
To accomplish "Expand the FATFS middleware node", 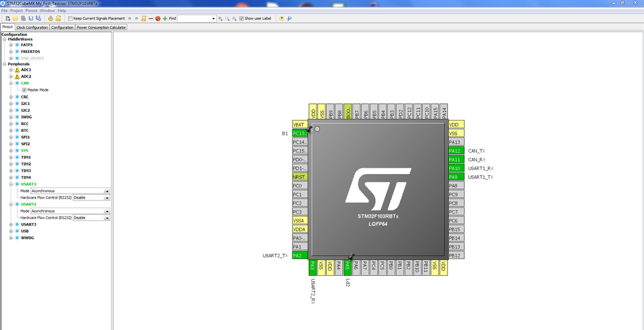I will (x=11, y=44).
